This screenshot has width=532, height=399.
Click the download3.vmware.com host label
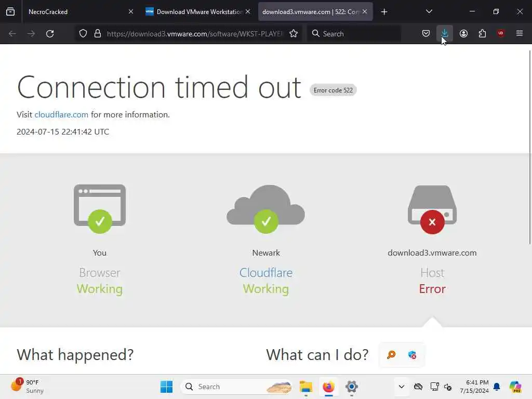[x=432, y=253]
